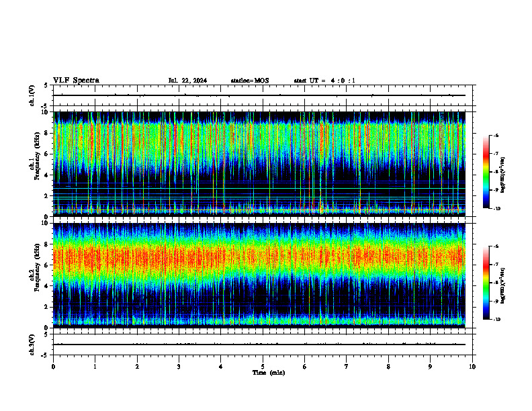Click the "VLF Spectra" plot title
The height and width of the screenshot is (411, 532).
76,81
